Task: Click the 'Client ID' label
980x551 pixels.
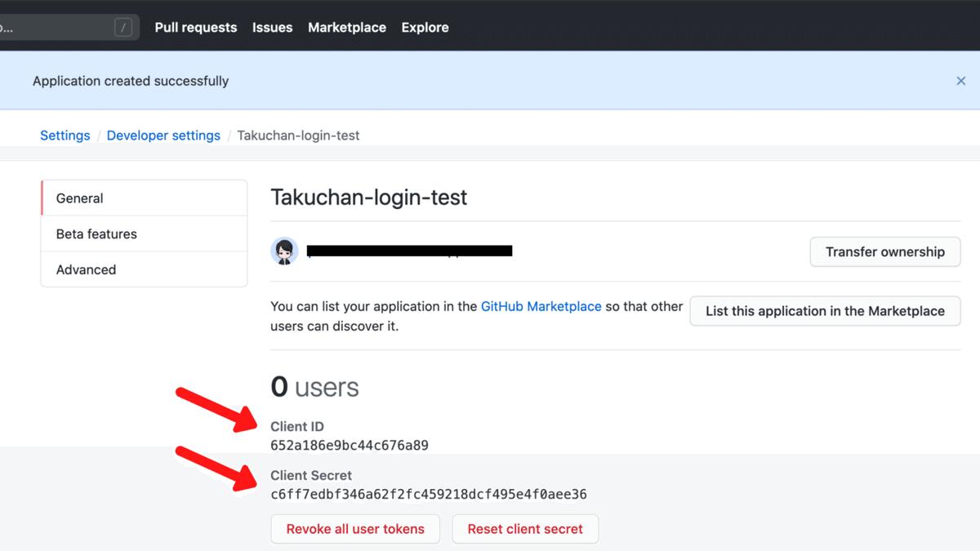Action: pyautogui.click(x=297, y=427)
